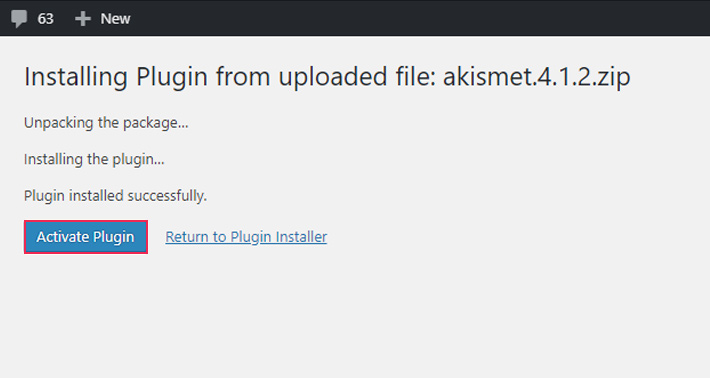Click the plus icon in admin bar
The width and height of the screenshot is (710, 378).
coord(83,19)
